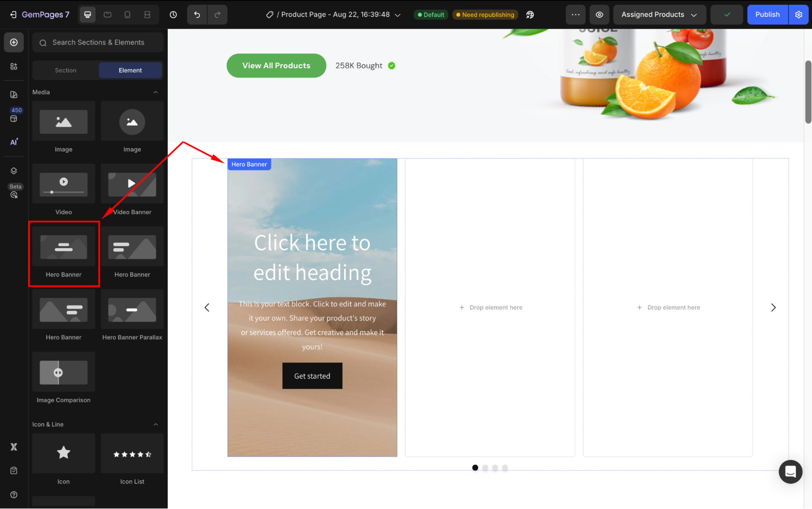This screenshot has height=509, width=812.
Task: Click the blue Publish button
Action: tap(767, 15)
